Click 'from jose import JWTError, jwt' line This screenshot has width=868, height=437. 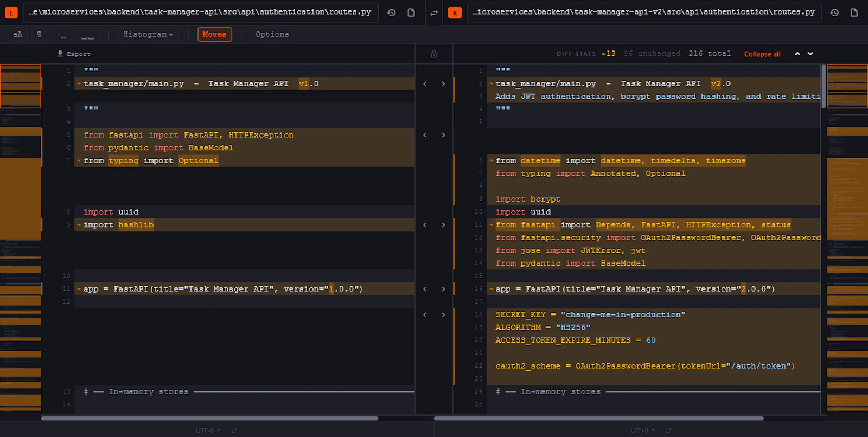pyautogui.click(x=653, y=250)
